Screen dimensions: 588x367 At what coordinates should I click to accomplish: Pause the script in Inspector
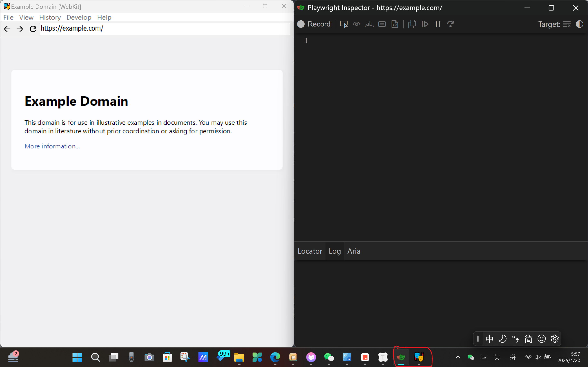coord(438,24)
